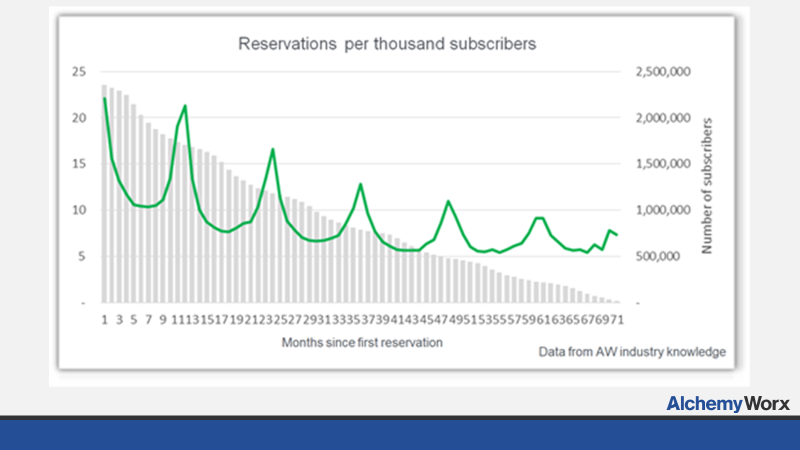This screenshot has height=450, width=800.
Task: Click the "Number of subscribers" axis title
Action: pos(707,186)
